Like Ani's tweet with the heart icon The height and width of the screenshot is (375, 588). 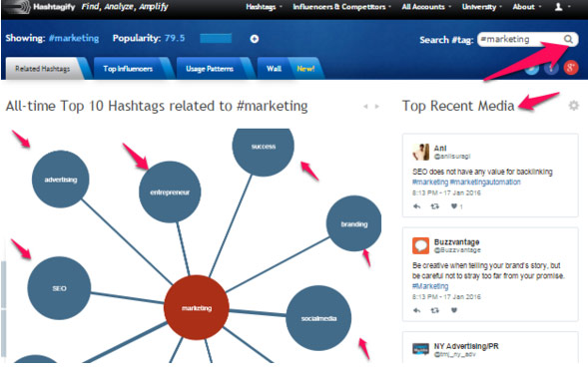[454, 206]
